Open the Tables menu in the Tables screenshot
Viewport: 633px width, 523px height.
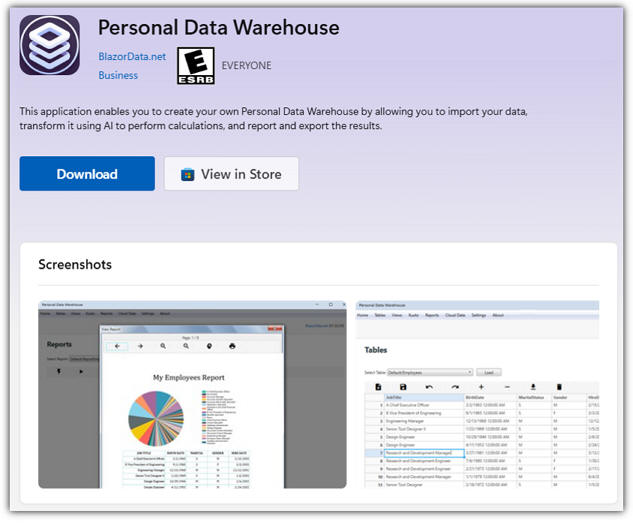click(x=380, y=315)
